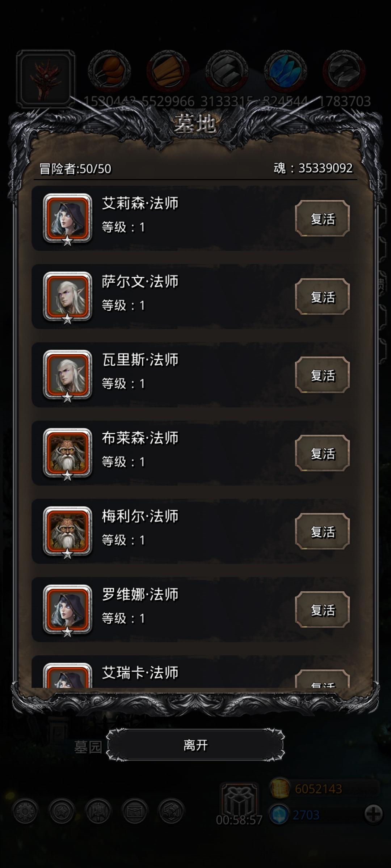Tap the plus icon beside gems
Screen dimensions: 391x868
pos(374,814)
